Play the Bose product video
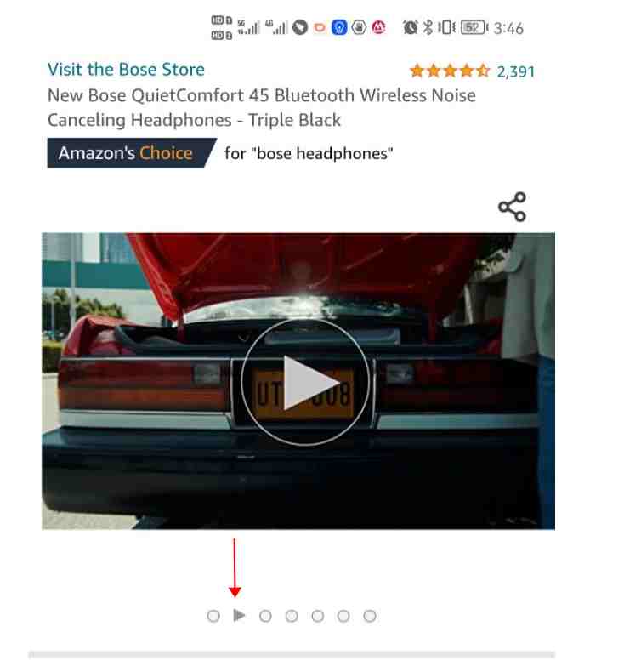The image size is (641, 672). (x=305, y=382)
